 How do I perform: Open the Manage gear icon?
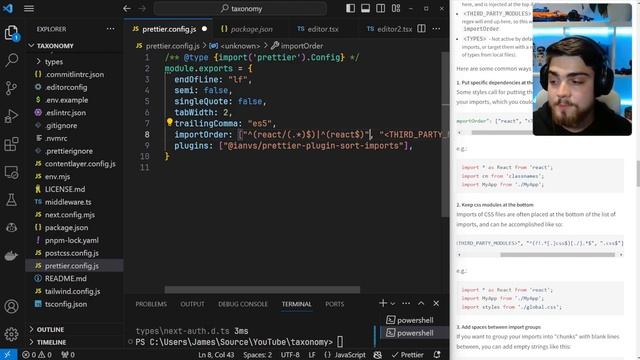[x=11, y=334]
